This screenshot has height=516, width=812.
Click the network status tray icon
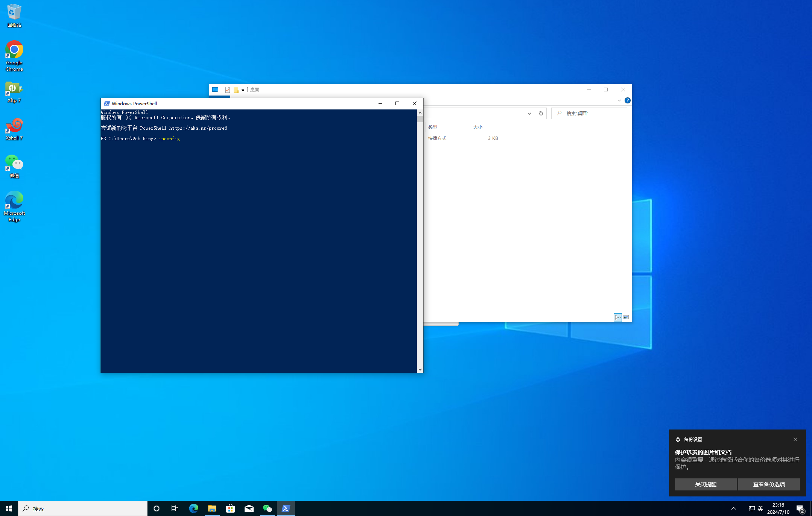(751, 508)
